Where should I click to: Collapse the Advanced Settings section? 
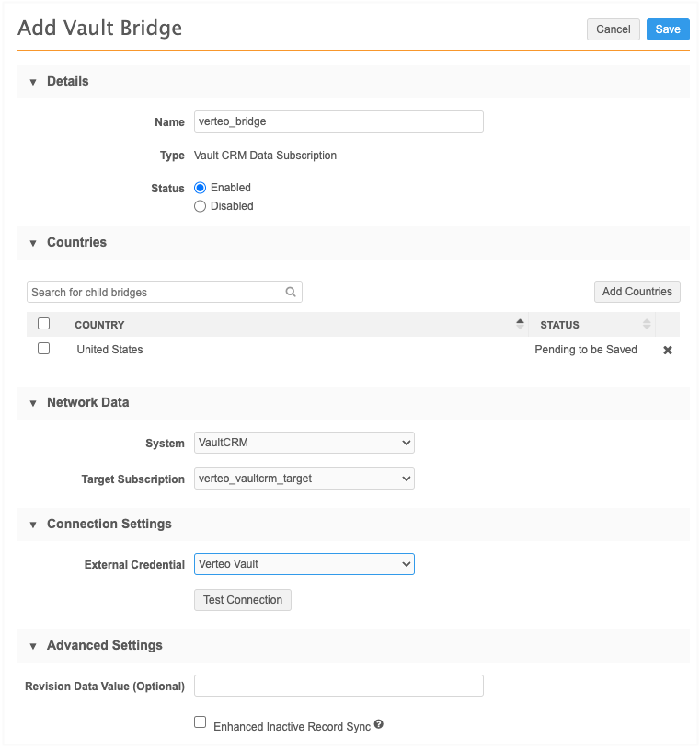(x=33, y=646)
